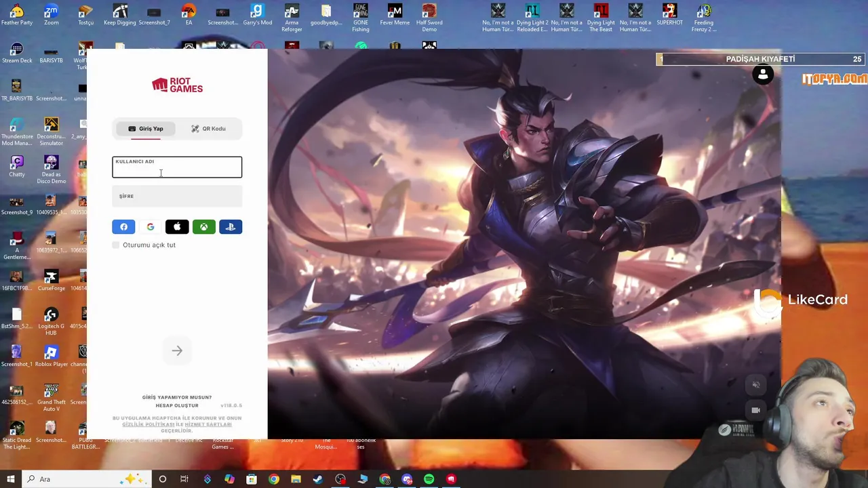The image size is (868, 488).
Task: Click the 'PADİŞAH KIYAFETİ' goal progress bar
Action: click(x=760, y=60)
